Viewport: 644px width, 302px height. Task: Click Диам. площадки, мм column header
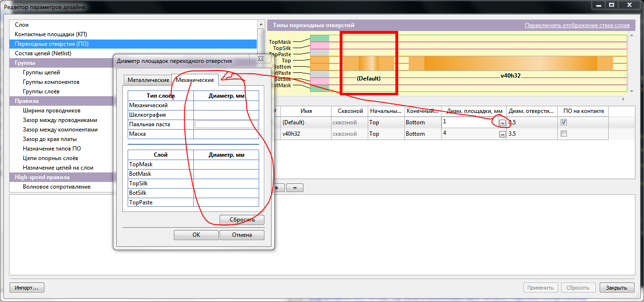pos(474,111)
